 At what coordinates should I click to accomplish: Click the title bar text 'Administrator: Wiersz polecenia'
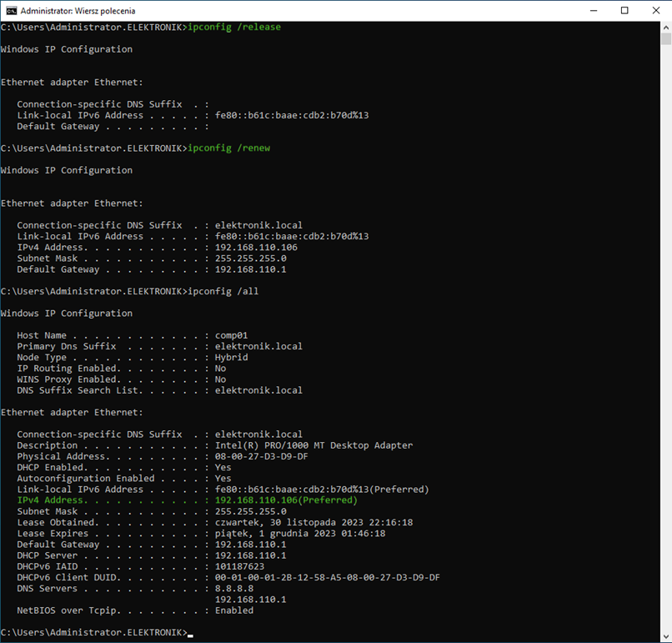(78, 11)
